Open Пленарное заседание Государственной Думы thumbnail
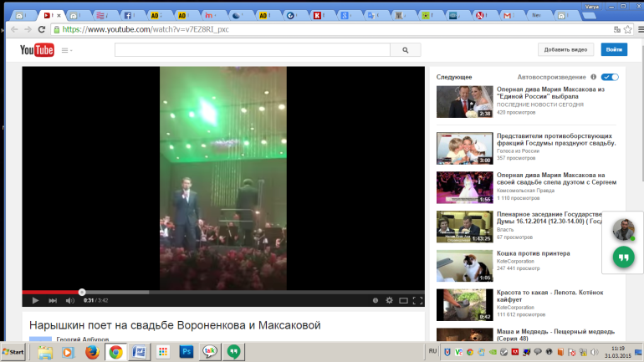 (464, 227)
